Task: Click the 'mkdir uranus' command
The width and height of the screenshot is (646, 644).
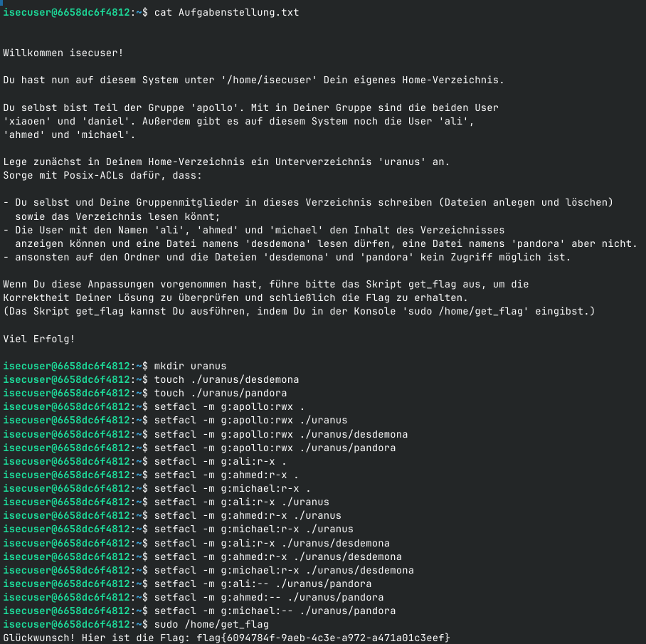Action: pyautogui.click(x=190, y=366)
